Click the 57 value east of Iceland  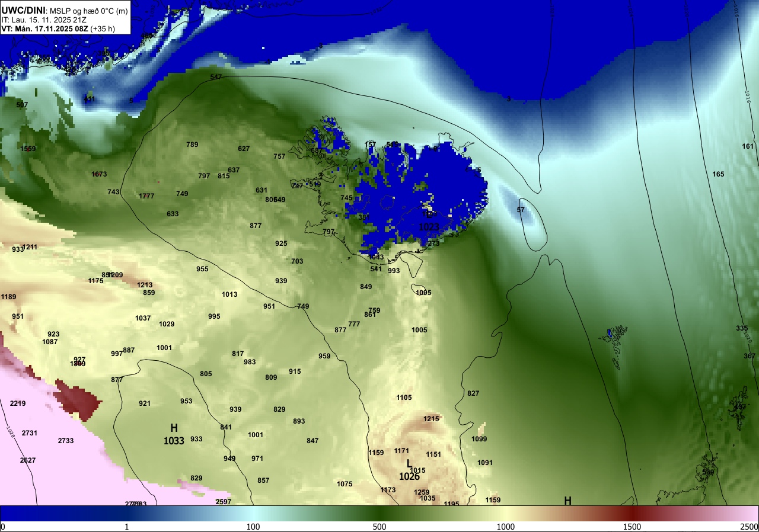[521, 210]
